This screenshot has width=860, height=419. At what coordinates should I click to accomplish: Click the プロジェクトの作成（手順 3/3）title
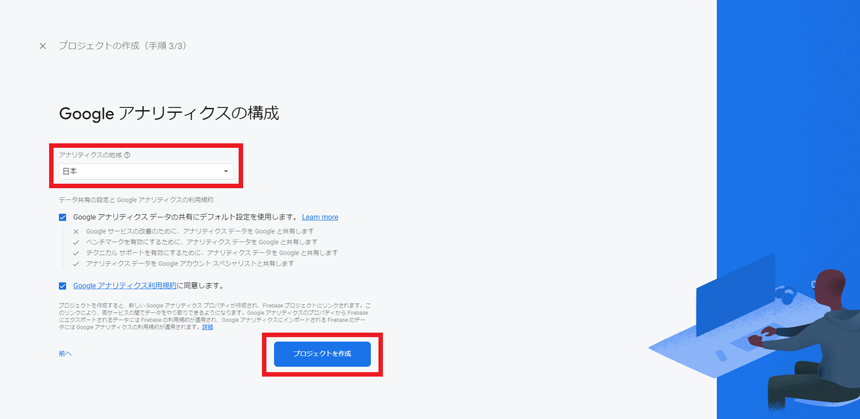point(123,46)
